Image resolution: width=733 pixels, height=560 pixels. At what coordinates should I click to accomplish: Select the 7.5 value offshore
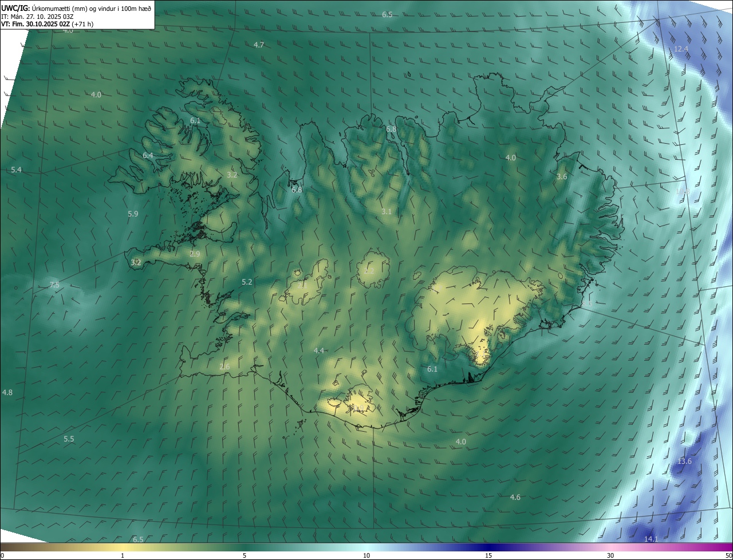click(x=54, y=285)
